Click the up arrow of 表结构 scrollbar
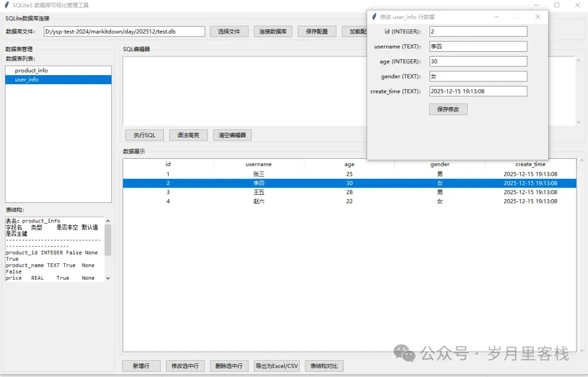Image resolution: width=588 pixels, height=377 pixels. pyautogui.click(x=108, y=221)
